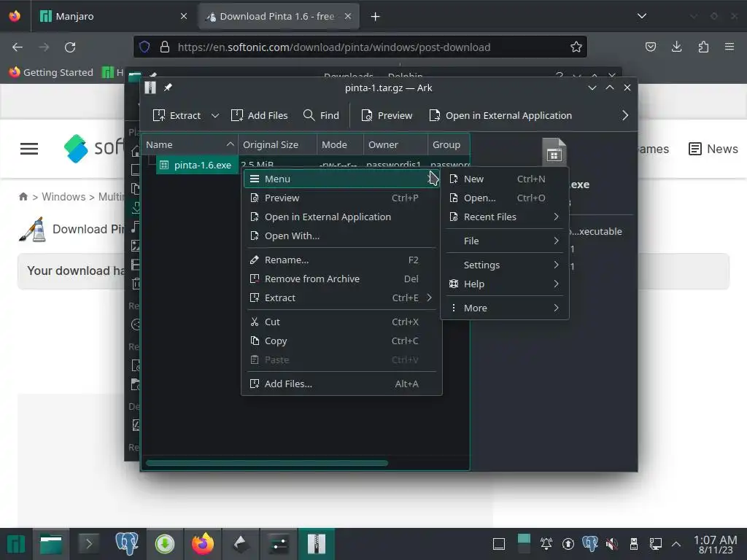Screen dimensions: 747x560
Task: Open Firefox from the taskbar
Action: 203,544
